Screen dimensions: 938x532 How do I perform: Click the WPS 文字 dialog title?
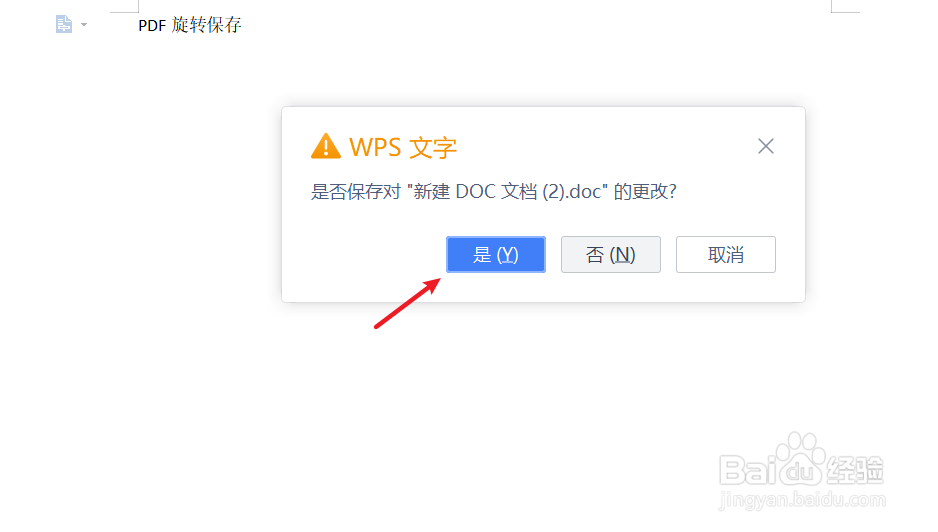(403, 147)
